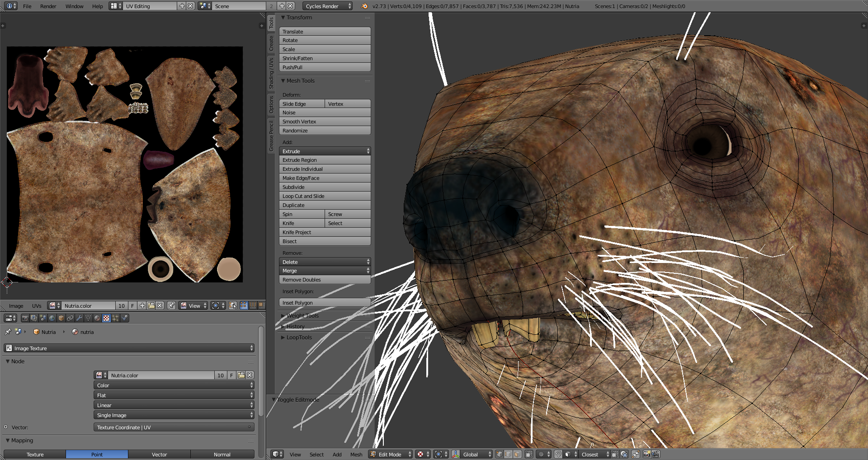Open the Cycles Render engine dropdown

[328, 6]
